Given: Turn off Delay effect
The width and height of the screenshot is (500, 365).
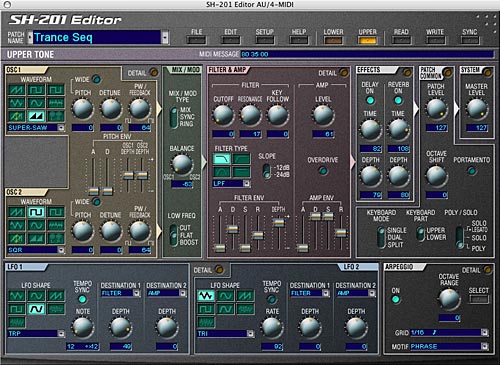Looking at the screenshot, I should 370,100.
